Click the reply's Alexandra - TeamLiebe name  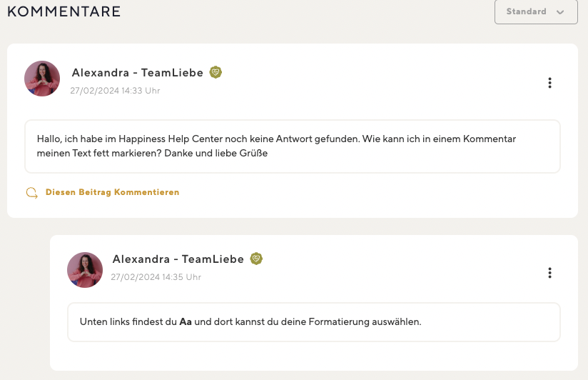[178, 259]
